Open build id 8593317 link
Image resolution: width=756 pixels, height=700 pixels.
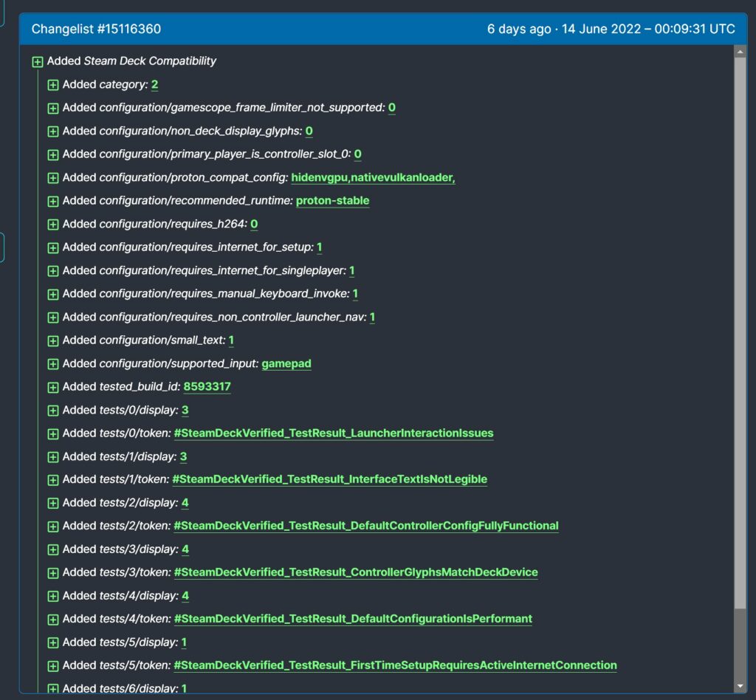(207, 387)
